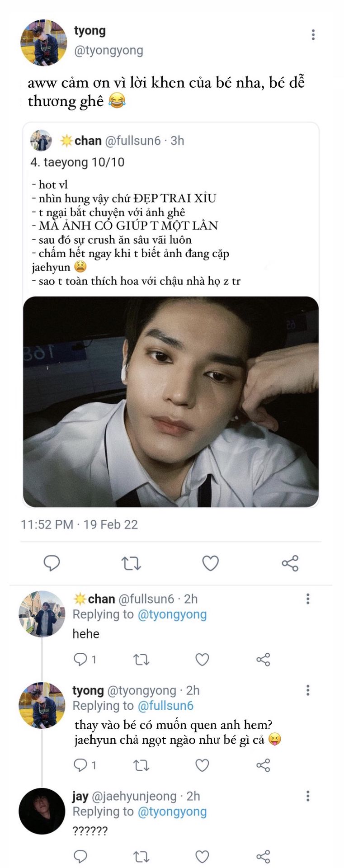The height and width of the screenshot is (868, 344).
Task: Like chan's hehe reply
Action: 202,660
